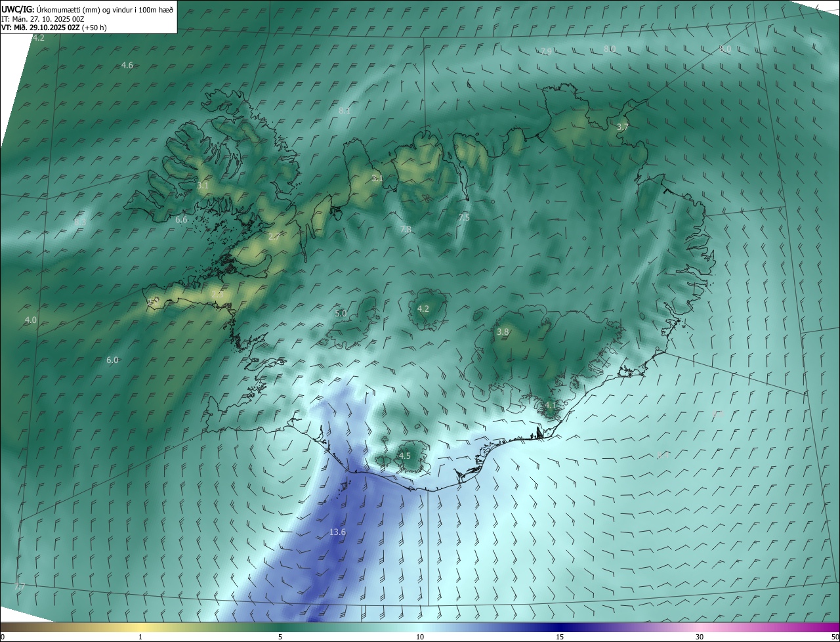The width and height of the screenshot is (840, 642).
Task: Click the 3.7 value on the northeast coast
Action: (623, 127)
